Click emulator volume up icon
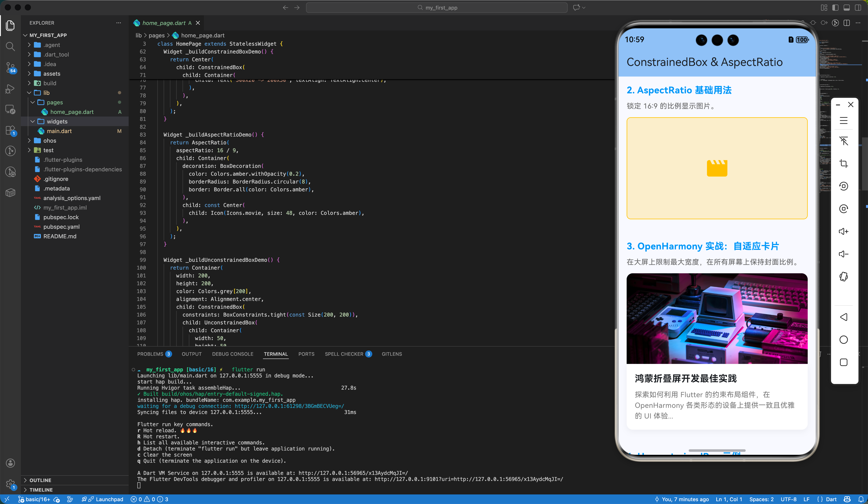 [843, 231]
